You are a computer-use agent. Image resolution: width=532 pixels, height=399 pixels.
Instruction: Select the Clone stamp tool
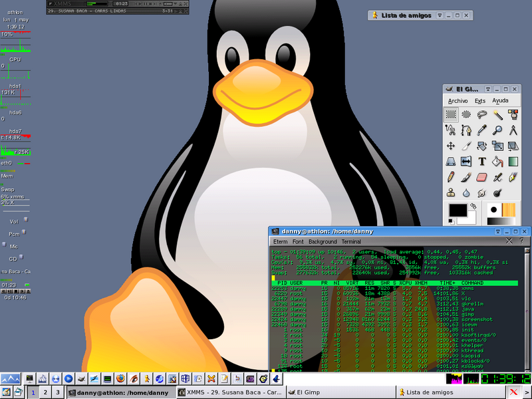(x=450, y=194)
